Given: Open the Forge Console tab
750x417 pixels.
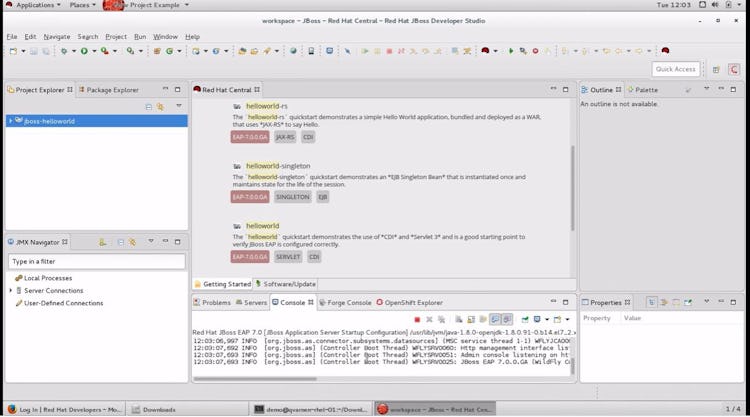Looking at the screenshot, I should (x=345, y=303).
